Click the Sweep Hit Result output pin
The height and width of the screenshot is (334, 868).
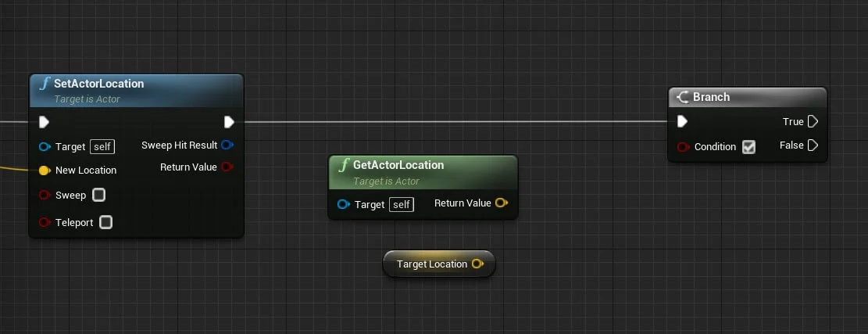(227, 145)
